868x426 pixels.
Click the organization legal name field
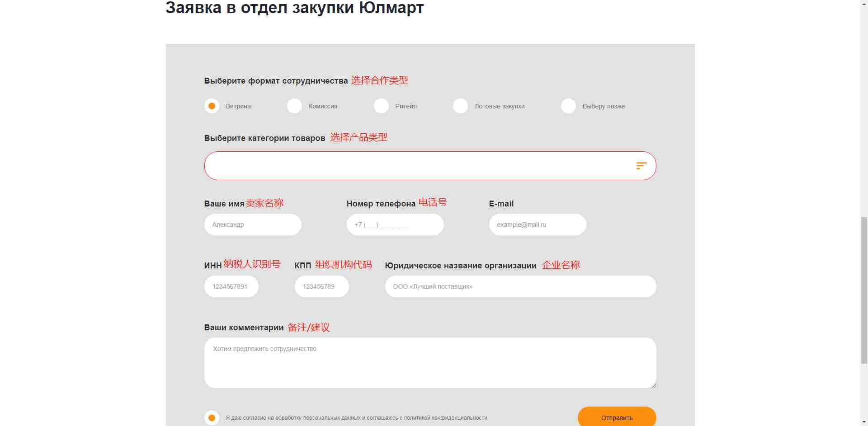520,286
